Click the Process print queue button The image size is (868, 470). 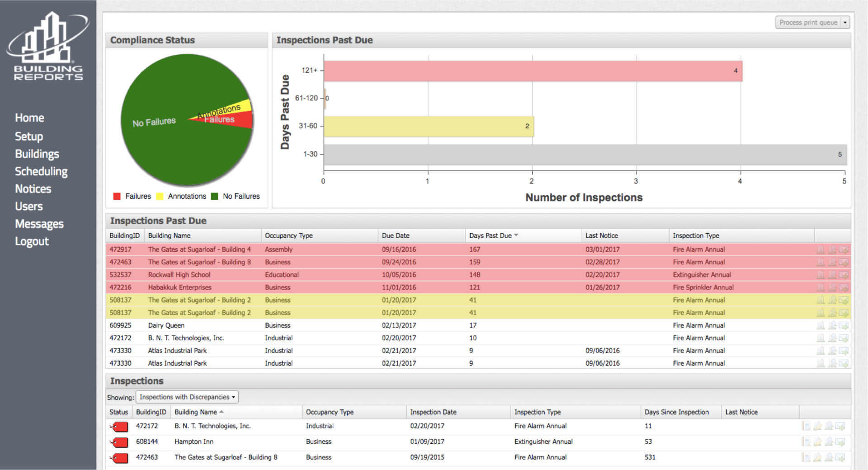(x=808, y=23)
